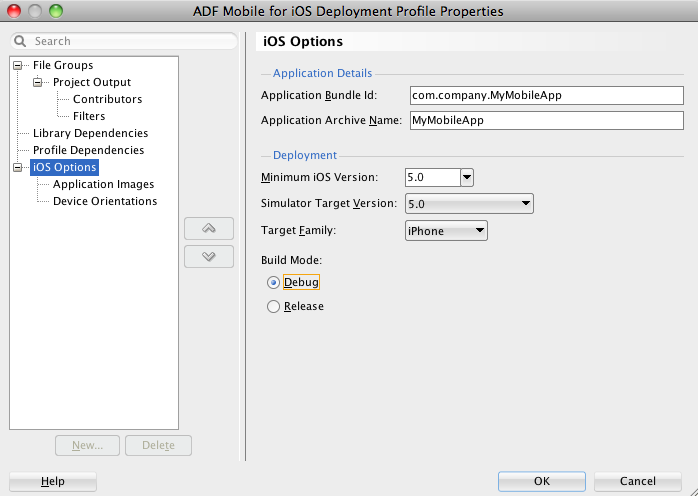Screen dimensions: 698x496
Task: Select Application Images in the tree
Action: click(x=103, y=184)
